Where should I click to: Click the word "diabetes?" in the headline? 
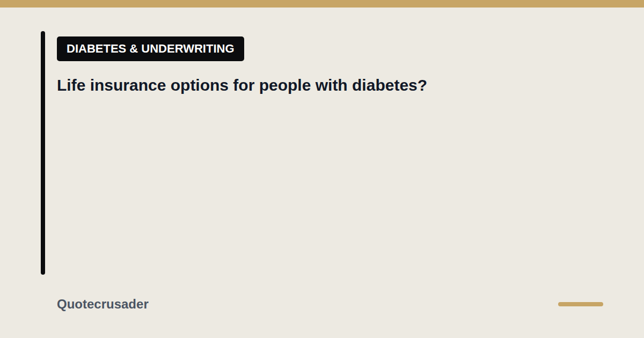click(389, 85)
